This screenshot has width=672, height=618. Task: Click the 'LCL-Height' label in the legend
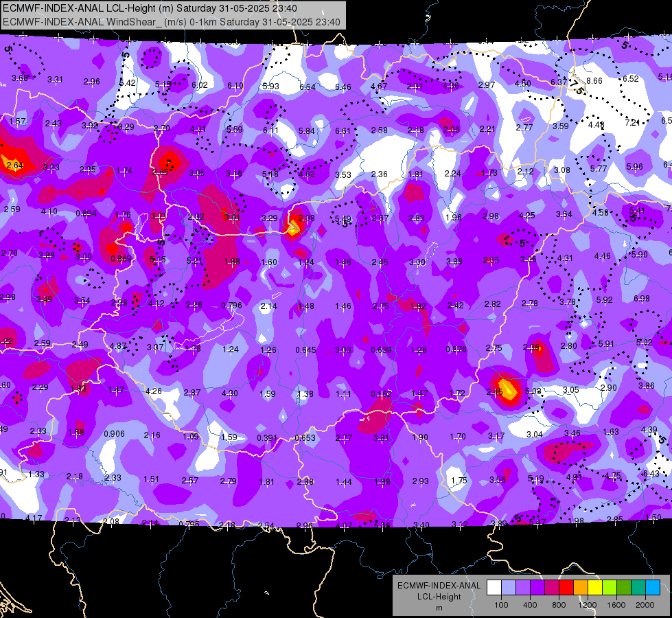pyautogui.click(x=439, y=597)
